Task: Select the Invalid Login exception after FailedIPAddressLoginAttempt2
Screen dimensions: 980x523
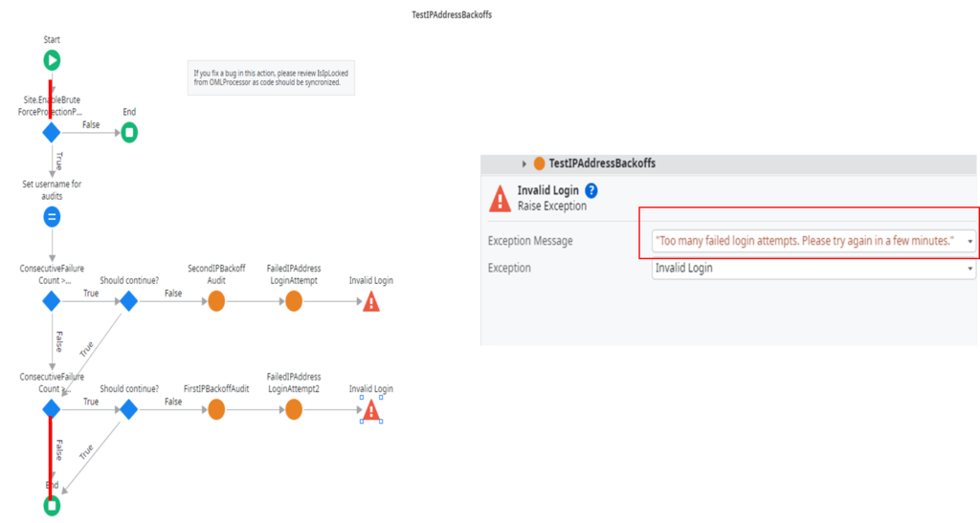Action: point(371,410)
